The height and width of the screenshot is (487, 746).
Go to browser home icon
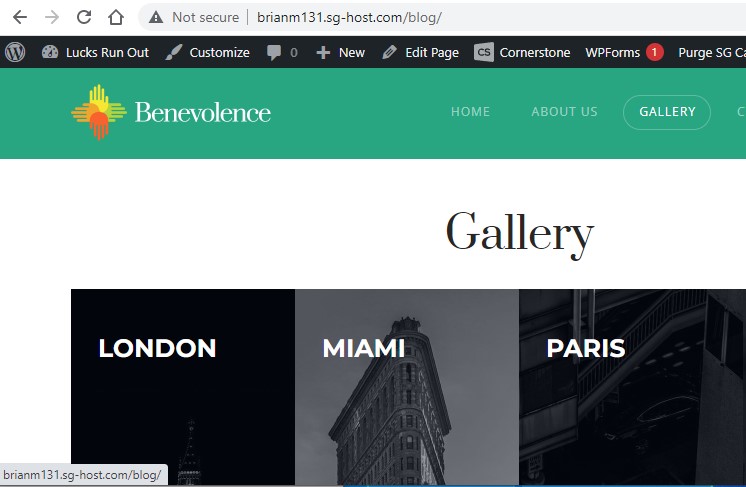pyautogui.click(x=116, y=17)
